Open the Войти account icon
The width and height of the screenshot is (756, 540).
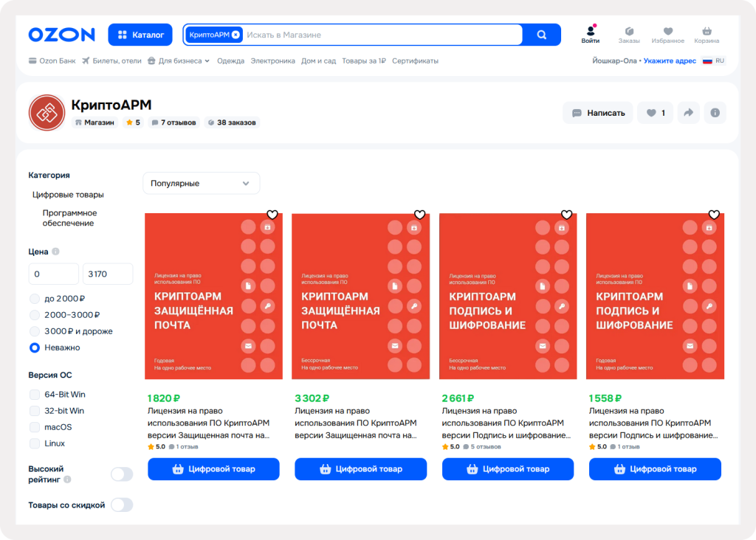coord(590,35)
